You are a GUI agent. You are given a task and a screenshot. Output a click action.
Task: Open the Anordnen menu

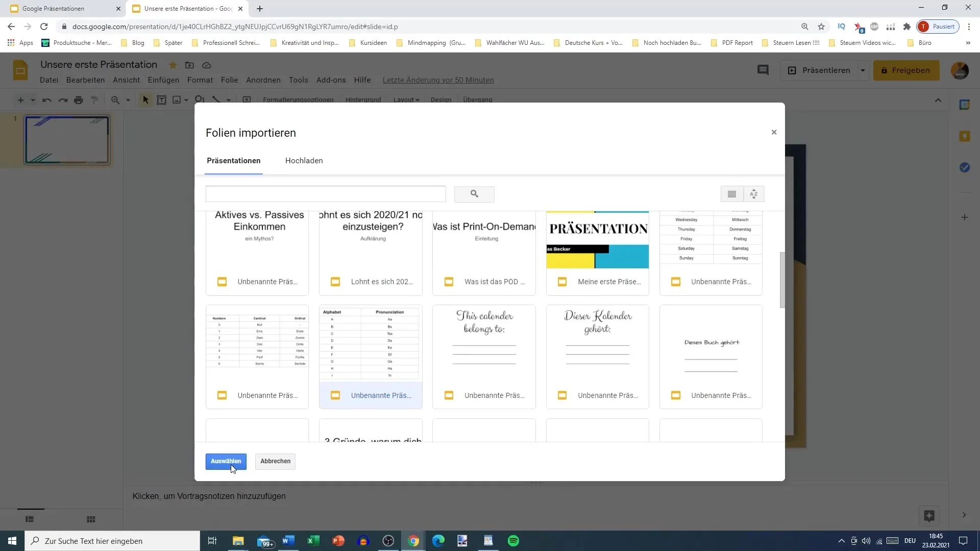pyautogui.click(x=263, y=80)
